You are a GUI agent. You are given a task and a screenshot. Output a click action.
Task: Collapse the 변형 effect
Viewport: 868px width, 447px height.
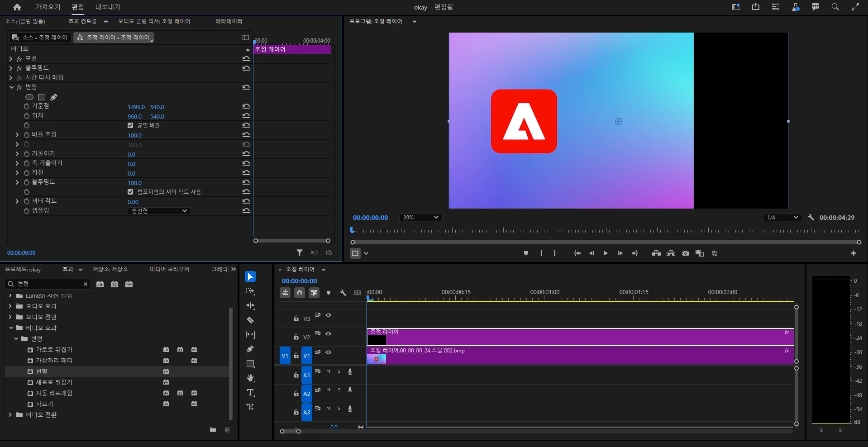[11, 87]
